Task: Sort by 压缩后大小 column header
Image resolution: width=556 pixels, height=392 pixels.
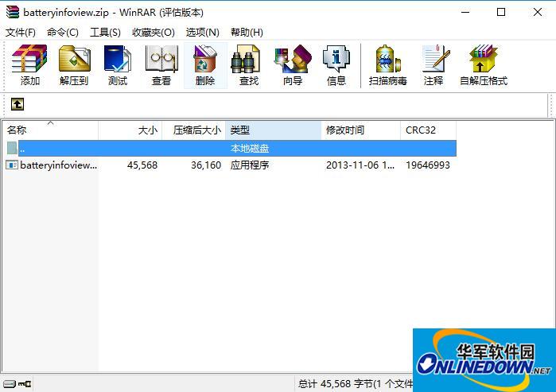Action: click(193, 130)
